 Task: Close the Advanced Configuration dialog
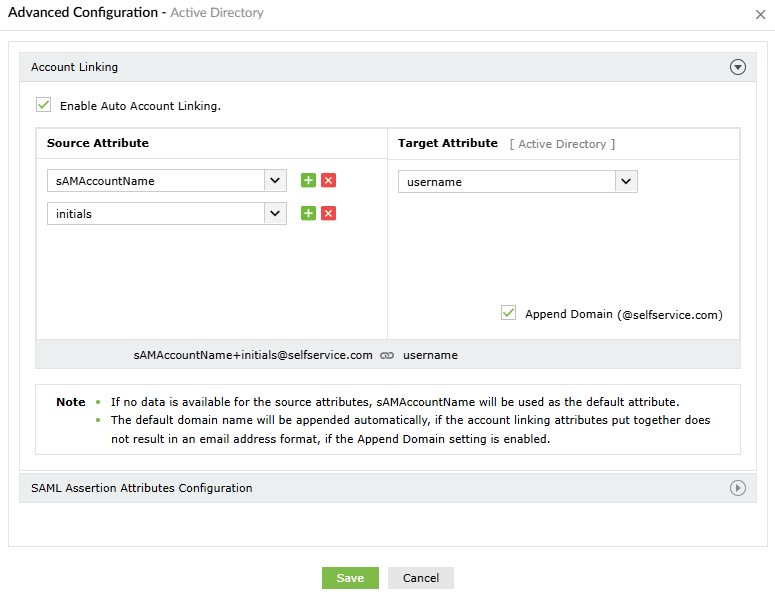pyautogui.click(x=761, y=14)
